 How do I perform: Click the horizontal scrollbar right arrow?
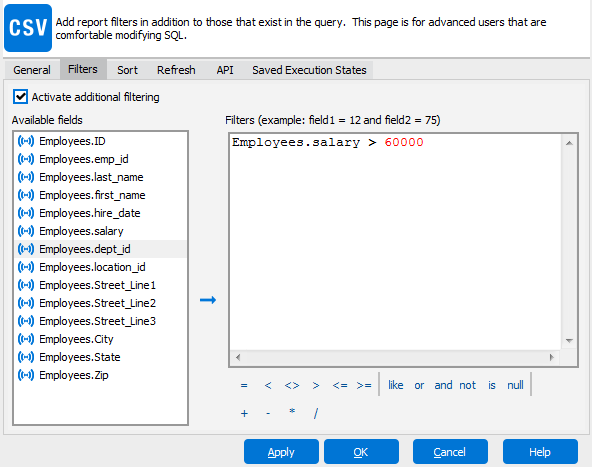click(x=552, y=357)
